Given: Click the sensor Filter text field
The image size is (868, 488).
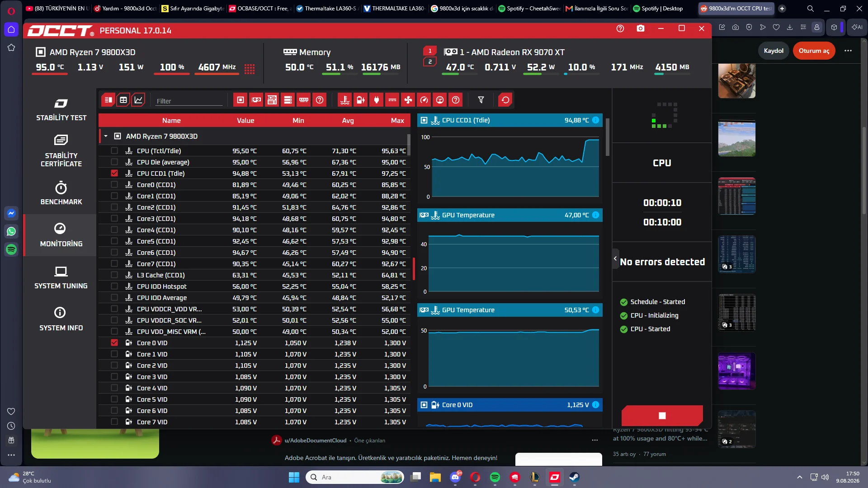Looking at the screenshot, I should coord(189,101).
